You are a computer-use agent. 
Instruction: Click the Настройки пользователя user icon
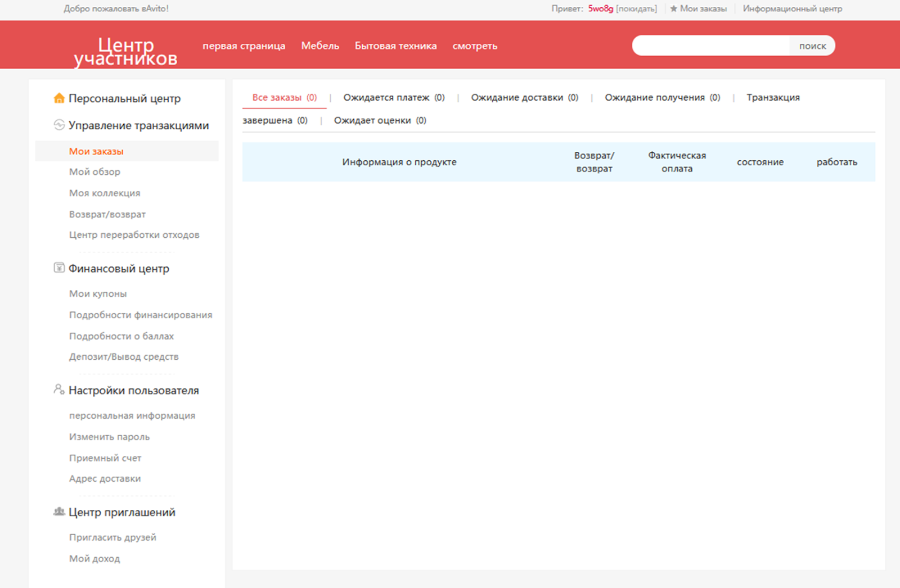coord(58,390)
